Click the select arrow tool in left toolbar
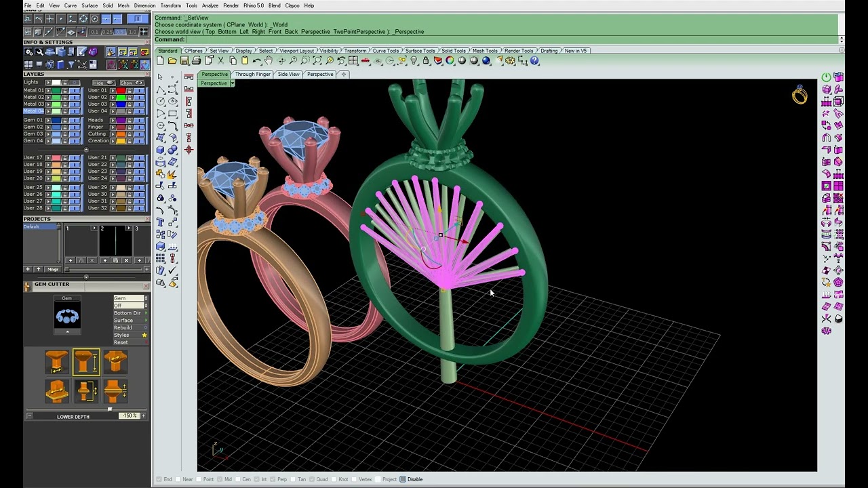 click(x=161, y=77)
